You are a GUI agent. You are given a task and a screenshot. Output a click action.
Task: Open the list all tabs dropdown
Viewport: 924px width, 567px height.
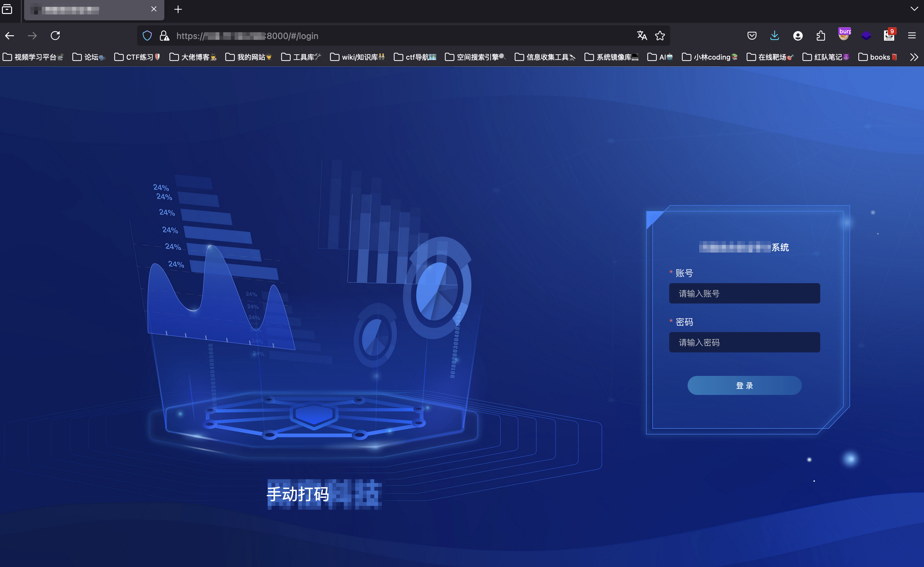(x=914, y=9)
